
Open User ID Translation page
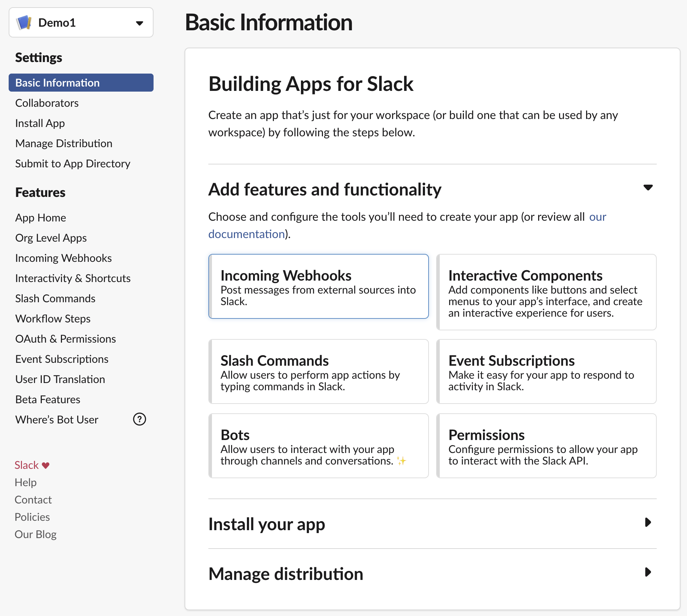60,379
